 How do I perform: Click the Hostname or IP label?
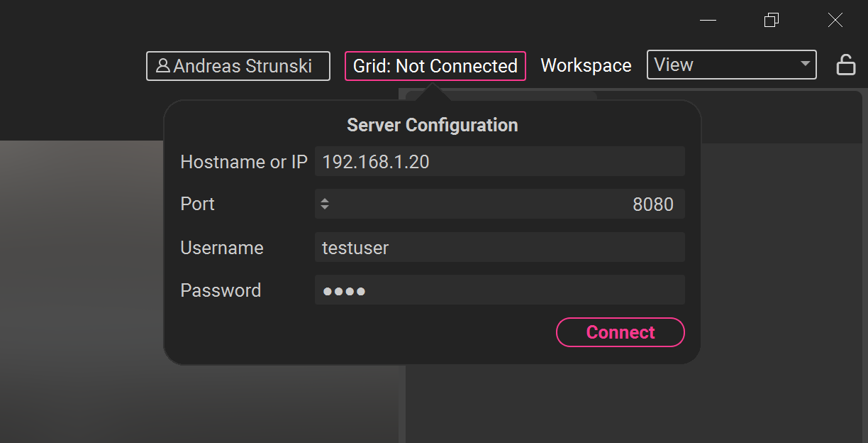[244, 162]
